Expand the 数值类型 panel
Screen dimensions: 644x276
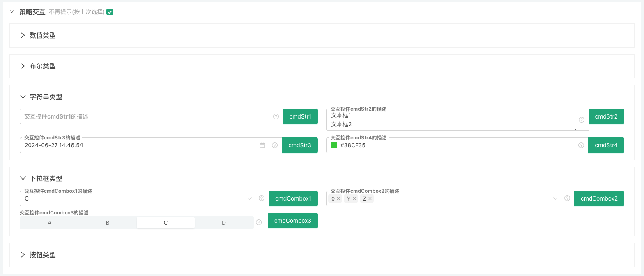point(23,35)
